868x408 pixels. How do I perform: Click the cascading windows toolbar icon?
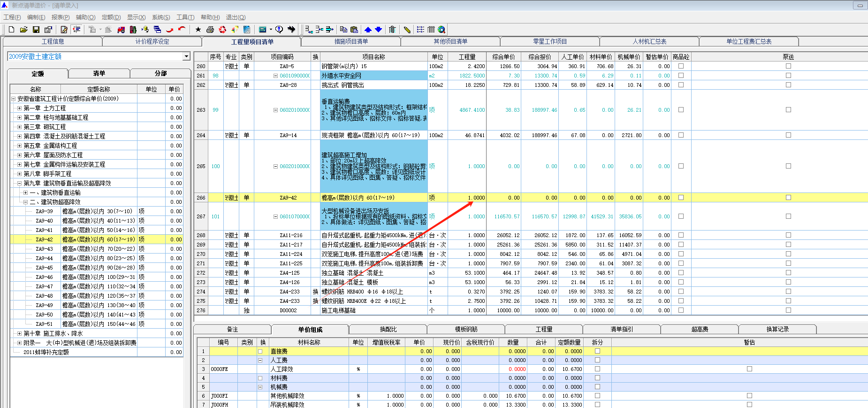pyautogui.click(x=157, y=30)
